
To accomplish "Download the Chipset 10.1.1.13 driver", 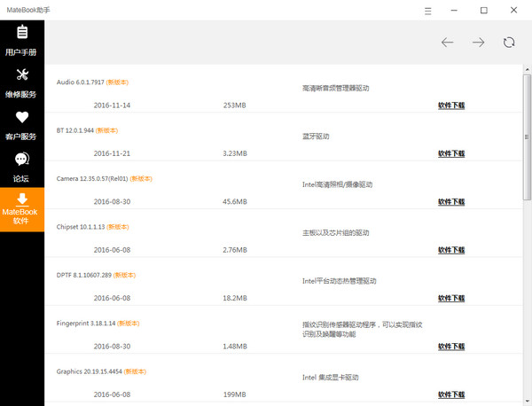I will coord(450,250).
